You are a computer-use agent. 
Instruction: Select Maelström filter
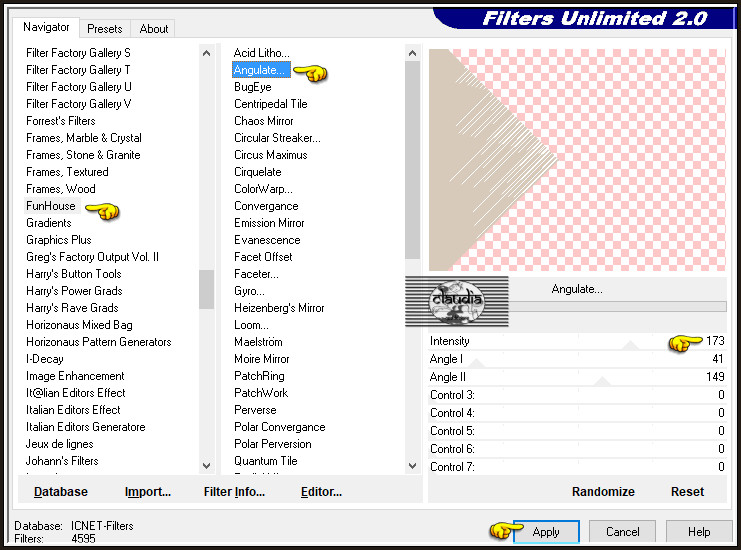258,342
